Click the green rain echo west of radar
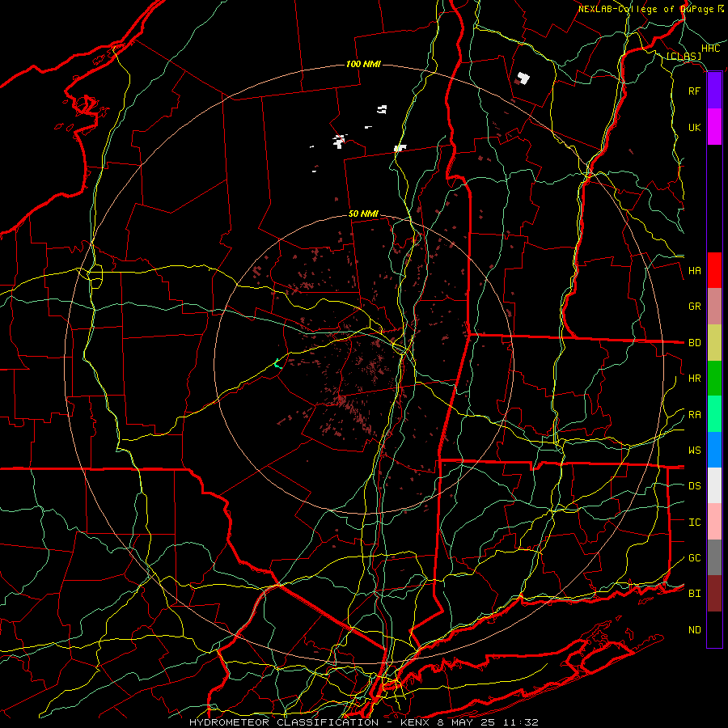728x728 pixels. pyautogui.click(x=277, y=363)
